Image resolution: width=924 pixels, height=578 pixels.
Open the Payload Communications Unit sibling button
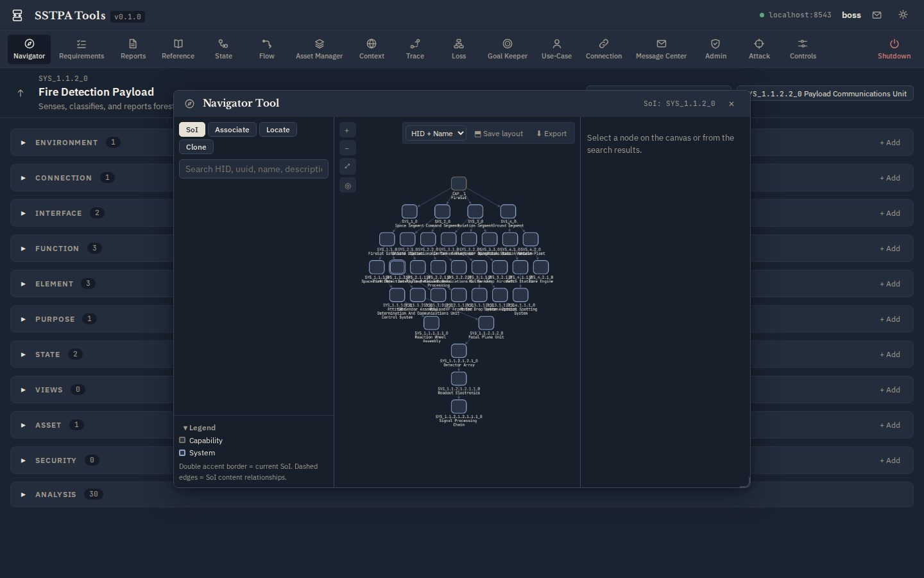tap(825, 94)
